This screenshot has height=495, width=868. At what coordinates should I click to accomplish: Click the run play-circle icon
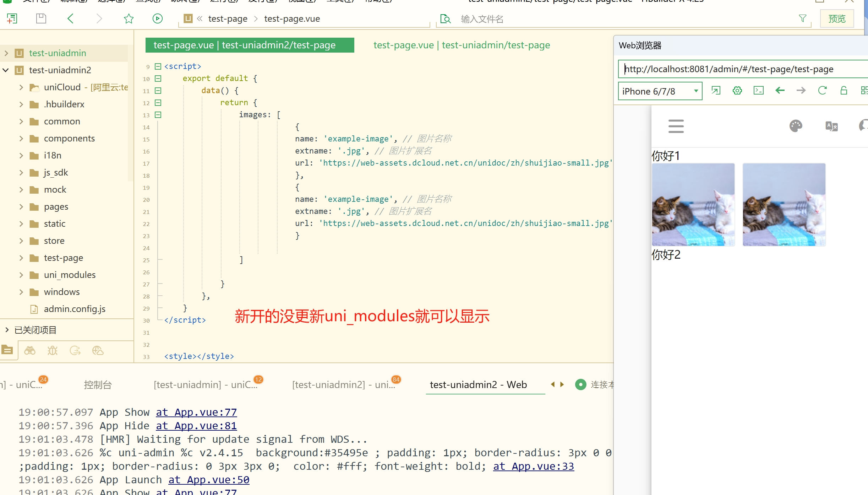click(x=157, y=18)
